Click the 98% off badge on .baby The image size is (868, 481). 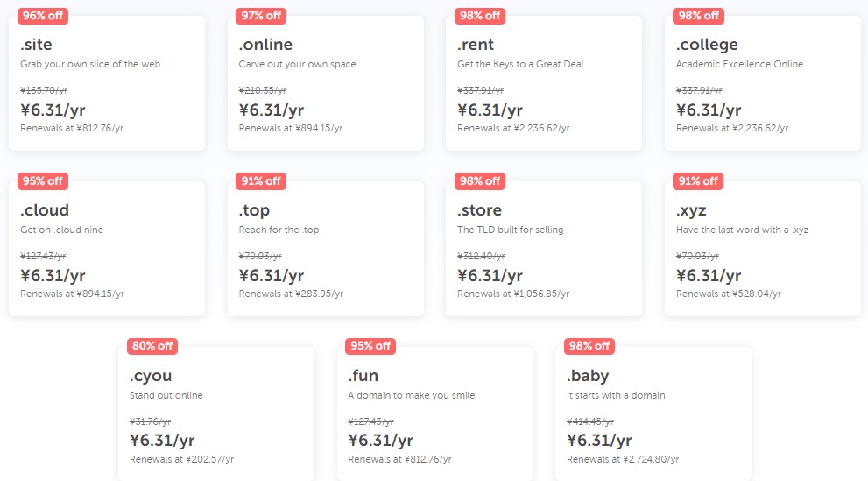point(589,346)
